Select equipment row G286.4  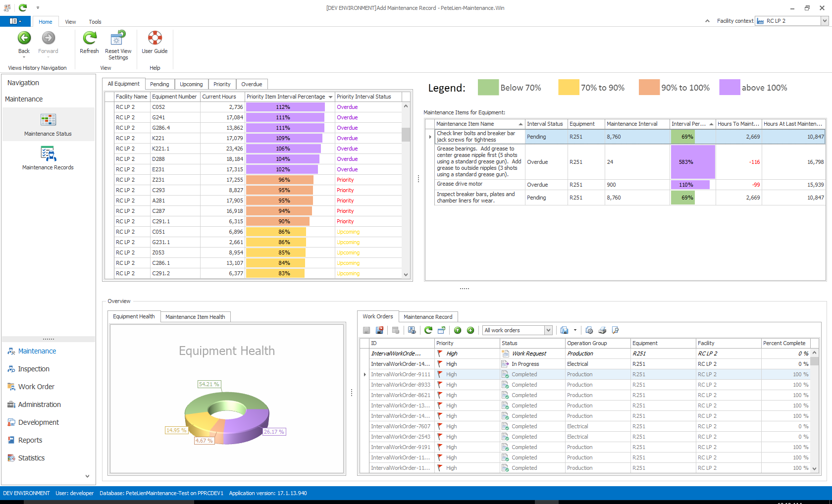[257, 128]
